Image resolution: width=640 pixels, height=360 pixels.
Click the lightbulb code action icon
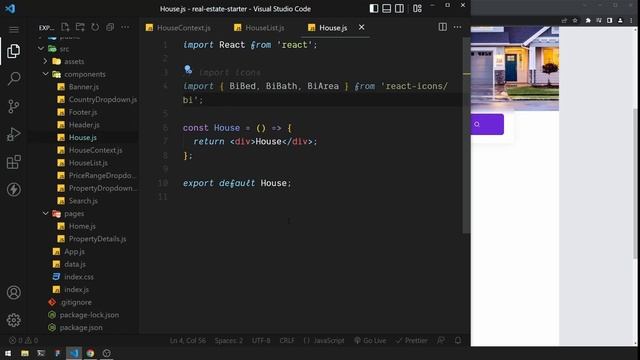188,69
